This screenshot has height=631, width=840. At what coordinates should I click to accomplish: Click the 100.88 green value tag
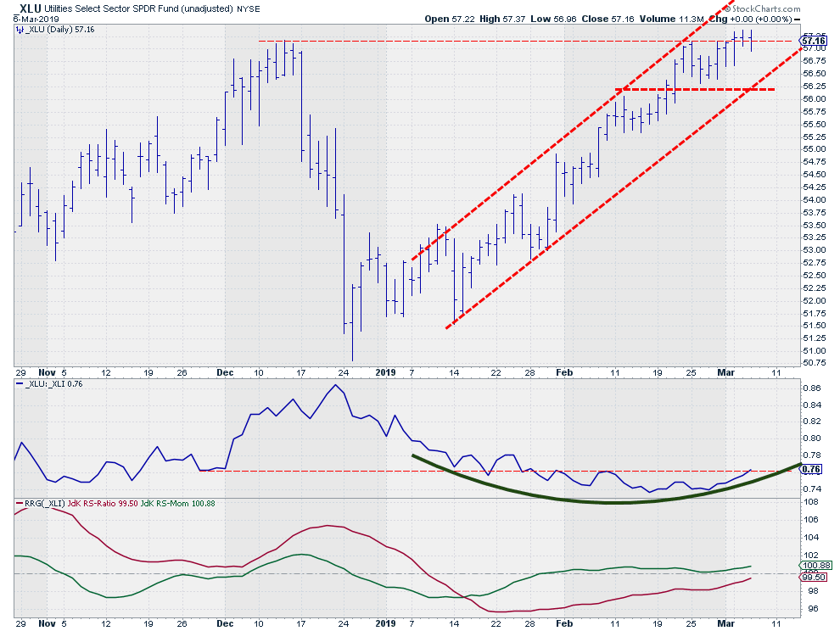(816, 565)
